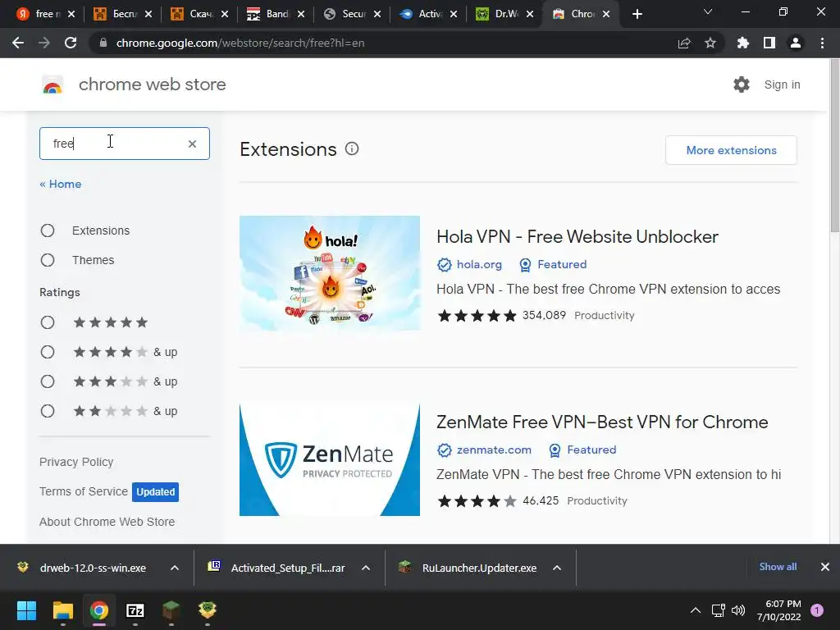Click inside the 'free' search field
The image size is (840, 630).
click(x=125, y=144)
